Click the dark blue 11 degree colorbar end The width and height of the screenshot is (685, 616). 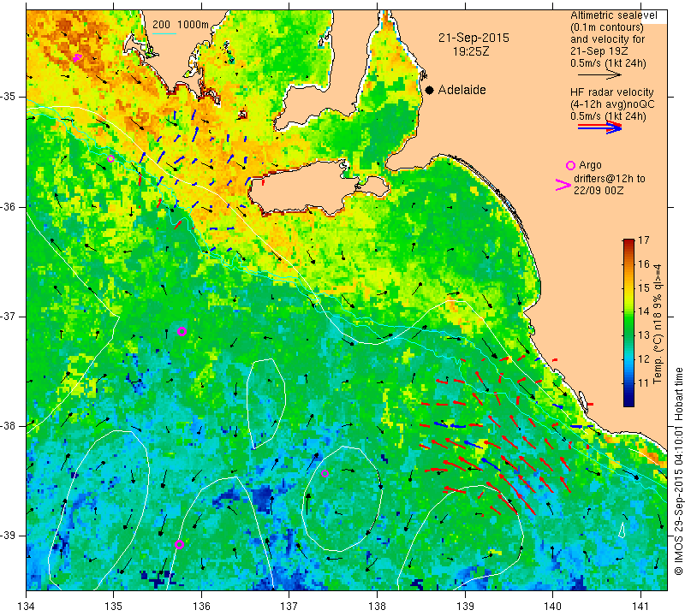point(628,401)
